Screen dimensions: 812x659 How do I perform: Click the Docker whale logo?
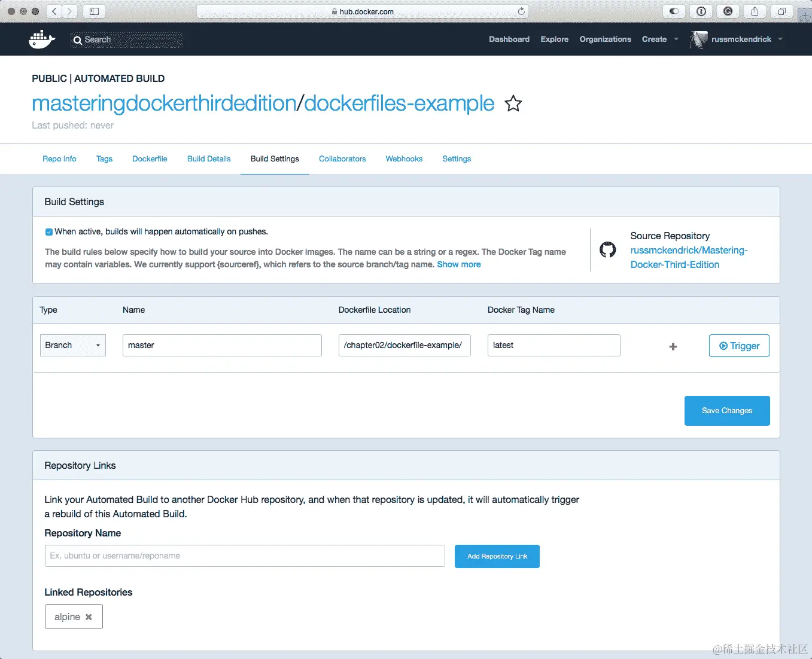pyautogui.click(x=42, y=39)
